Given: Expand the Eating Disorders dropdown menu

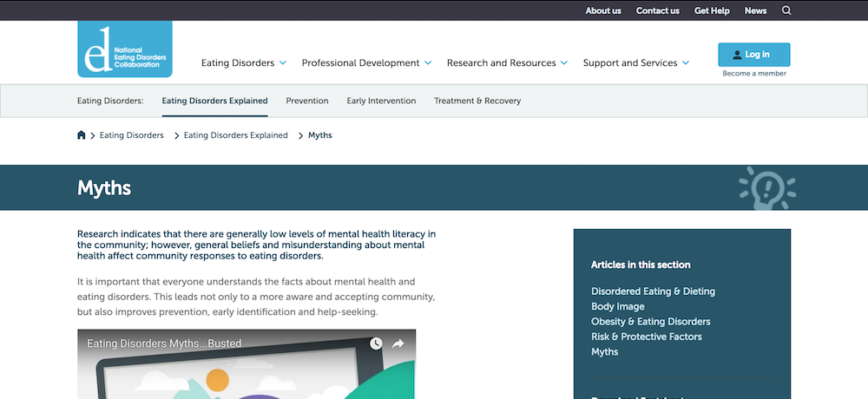Looking at the screenshot, I should pyautogui.click(x=244, y=63).
